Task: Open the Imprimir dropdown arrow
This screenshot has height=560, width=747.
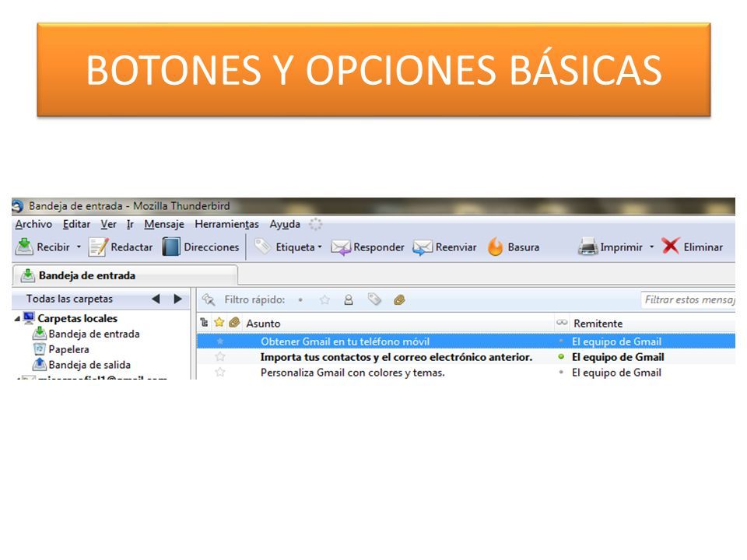Action: click(x=652, y=247)
